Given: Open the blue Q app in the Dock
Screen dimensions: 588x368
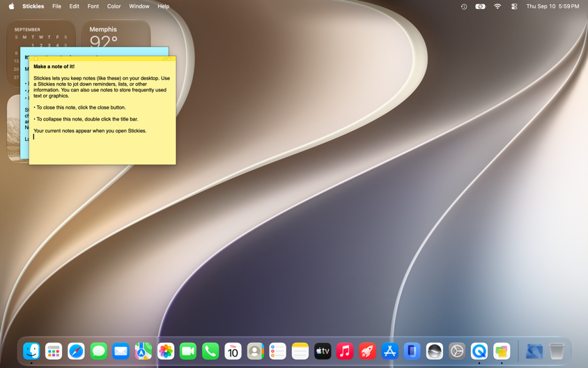Looking at the screenshot, I should tap(479, 351).
